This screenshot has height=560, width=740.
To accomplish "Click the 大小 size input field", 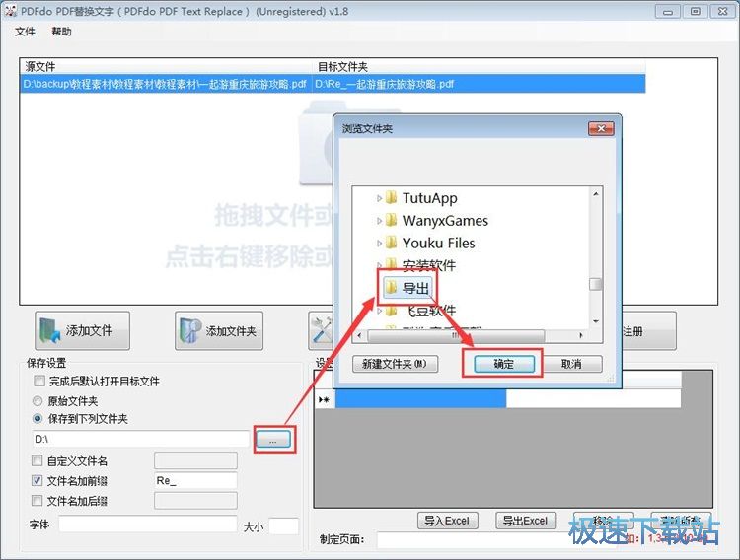I will 283,526.
